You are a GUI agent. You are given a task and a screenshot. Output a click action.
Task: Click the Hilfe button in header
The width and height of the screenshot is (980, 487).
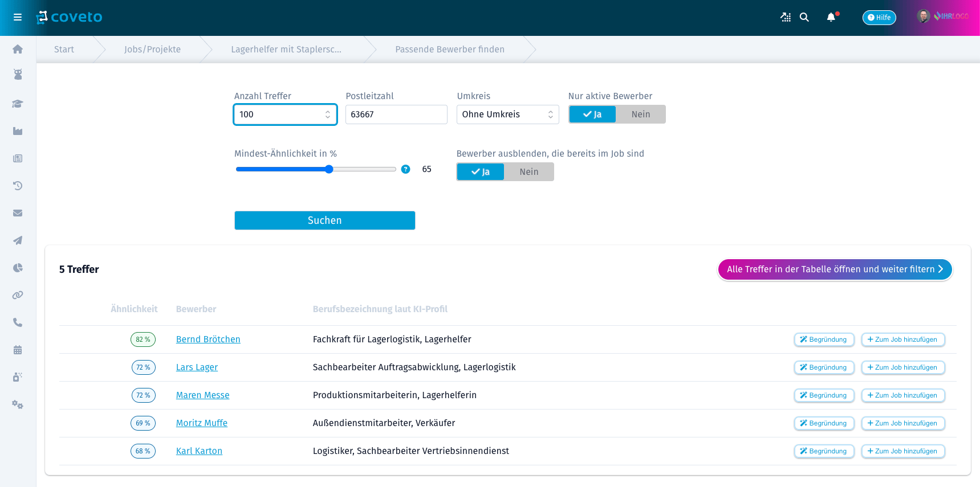click(x=879, y=17)
